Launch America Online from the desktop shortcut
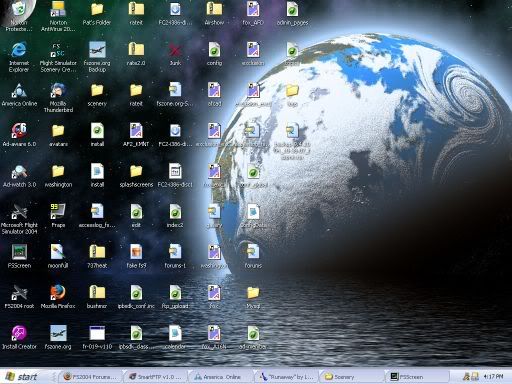512x384 pixels. (x=19, y=90)
